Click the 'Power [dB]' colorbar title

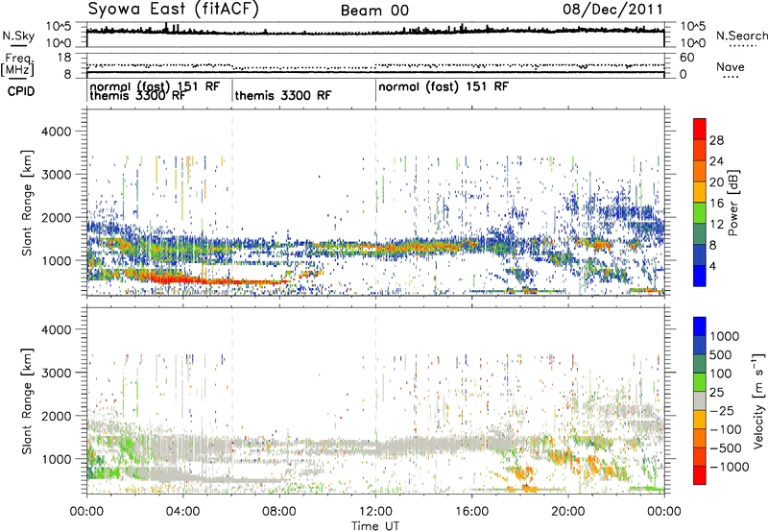tap(732, 203)
